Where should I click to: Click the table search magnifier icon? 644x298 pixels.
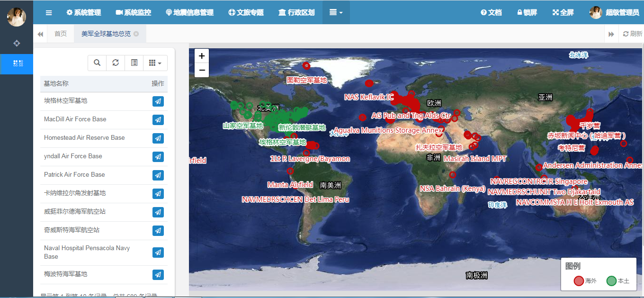97,63
